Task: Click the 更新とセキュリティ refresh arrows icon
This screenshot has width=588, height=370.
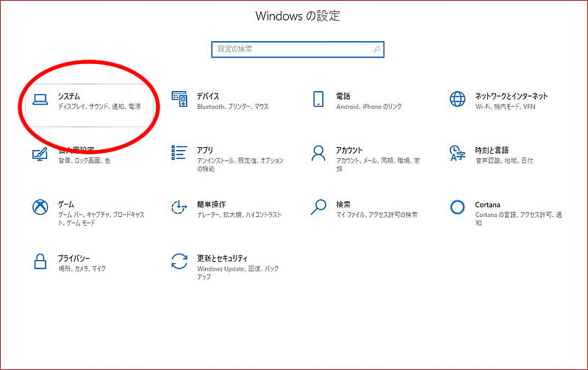Action: (179, 261)
